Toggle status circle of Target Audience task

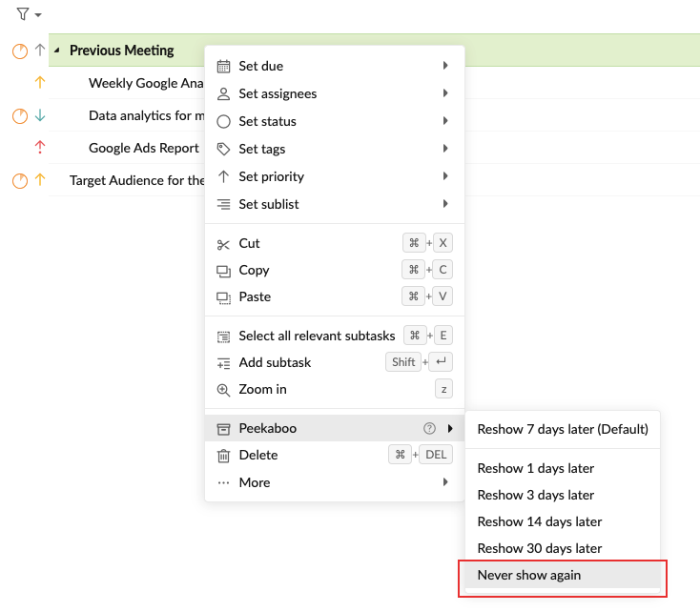pos(20,181)
